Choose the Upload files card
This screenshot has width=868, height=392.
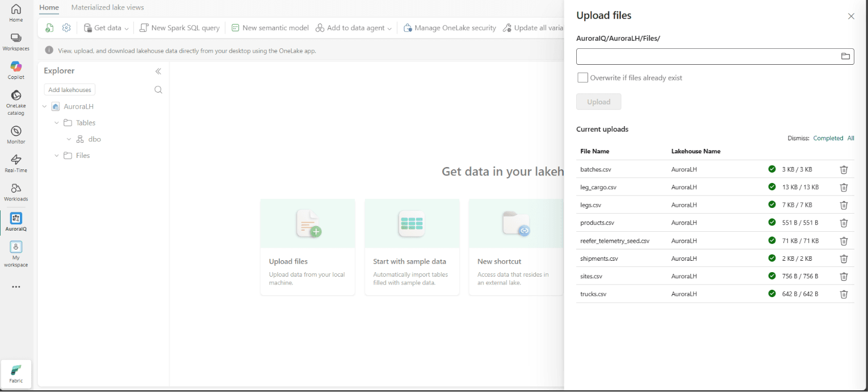pos(308,247)
